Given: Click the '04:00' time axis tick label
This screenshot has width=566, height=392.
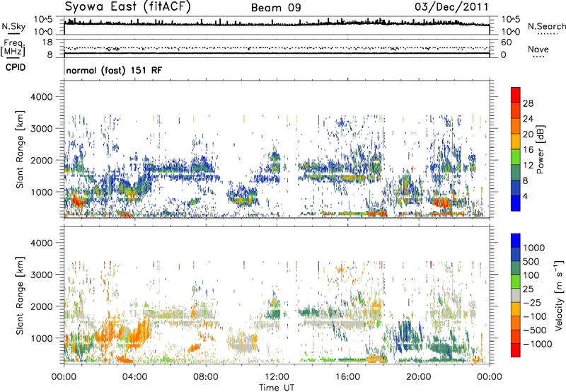Looking at the screenshot, I should 135,377.
